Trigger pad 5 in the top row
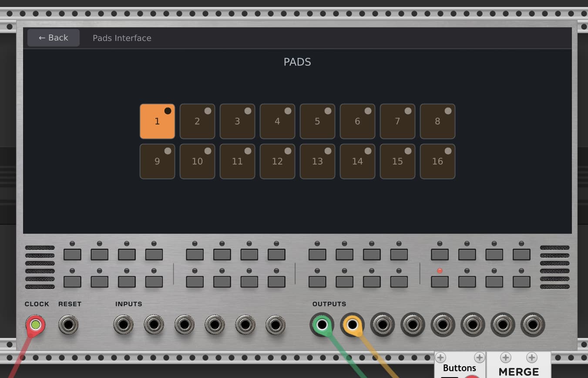 317,121
